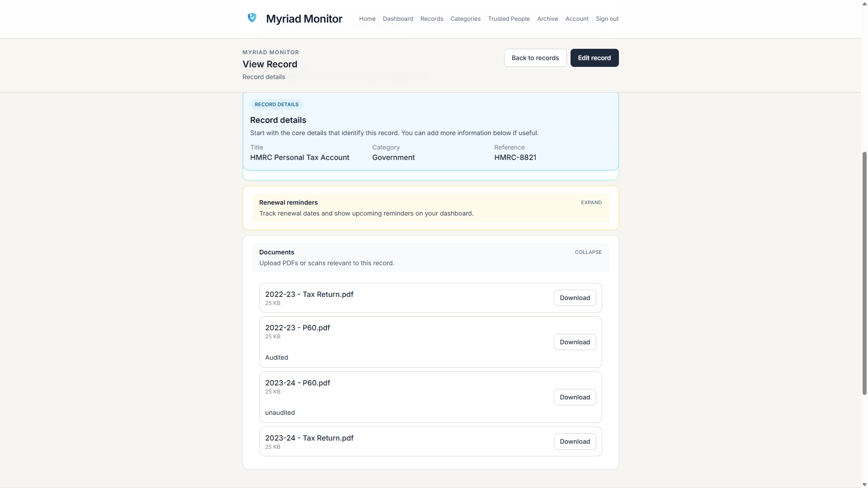This screenshot has width=868, height=488.
Task: Click Back to records button
Action: pos(535,58)
